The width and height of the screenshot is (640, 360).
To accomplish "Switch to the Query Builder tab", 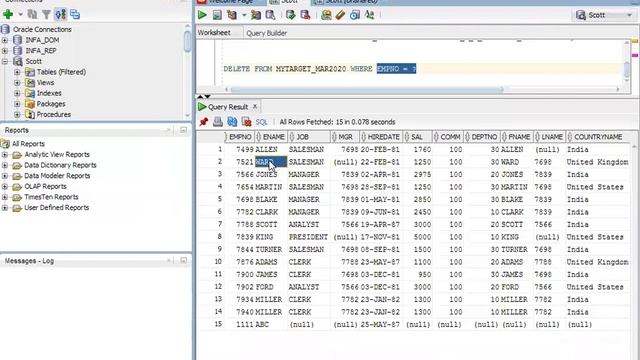I will click(266, 33).
